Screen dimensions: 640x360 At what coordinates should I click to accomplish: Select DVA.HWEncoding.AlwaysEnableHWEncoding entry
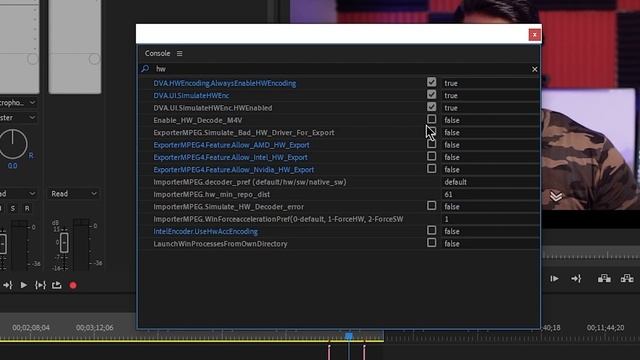tap(224, 83)
